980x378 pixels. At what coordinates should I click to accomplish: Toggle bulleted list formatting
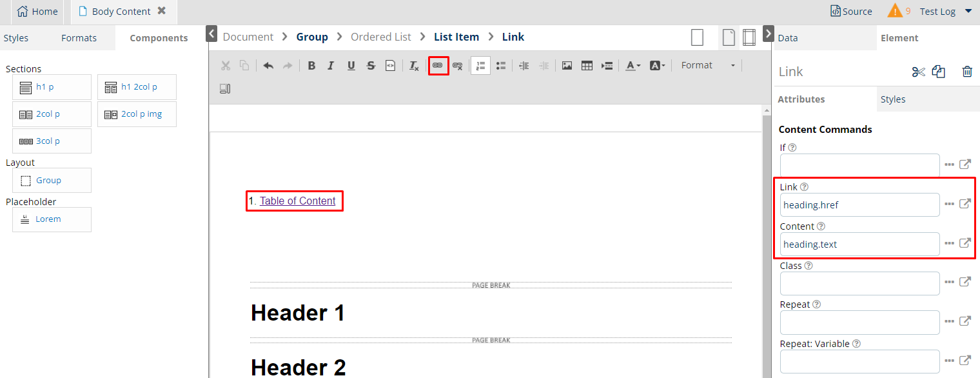pos(500,66)
